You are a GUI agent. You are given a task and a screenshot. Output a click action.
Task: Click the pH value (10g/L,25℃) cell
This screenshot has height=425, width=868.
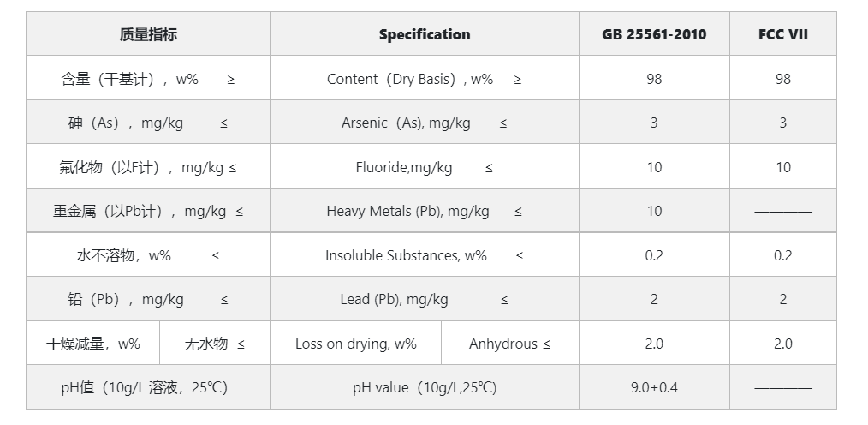(425, 387)
